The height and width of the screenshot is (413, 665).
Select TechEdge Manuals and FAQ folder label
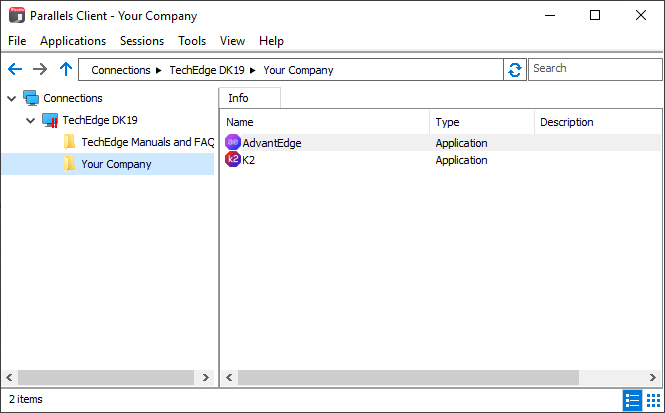(148, 142)
